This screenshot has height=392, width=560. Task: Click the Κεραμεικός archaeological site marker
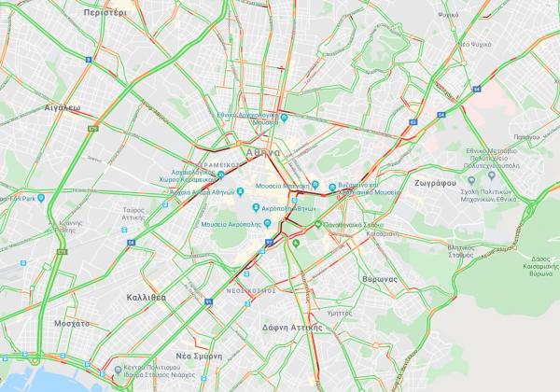(x=221, y=175)
